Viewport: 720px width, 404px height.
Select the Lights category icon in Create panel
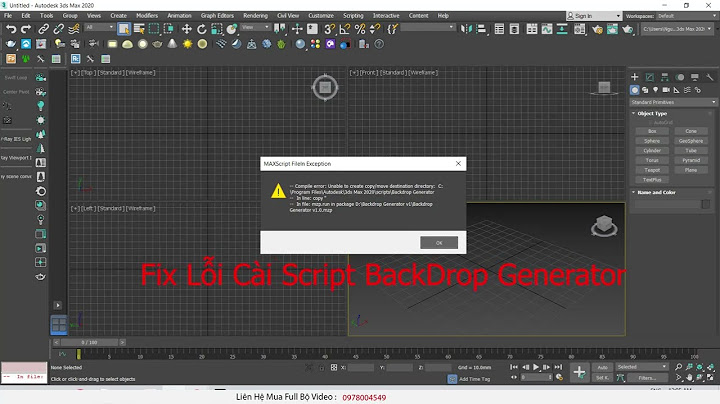[x=656, y=90]
